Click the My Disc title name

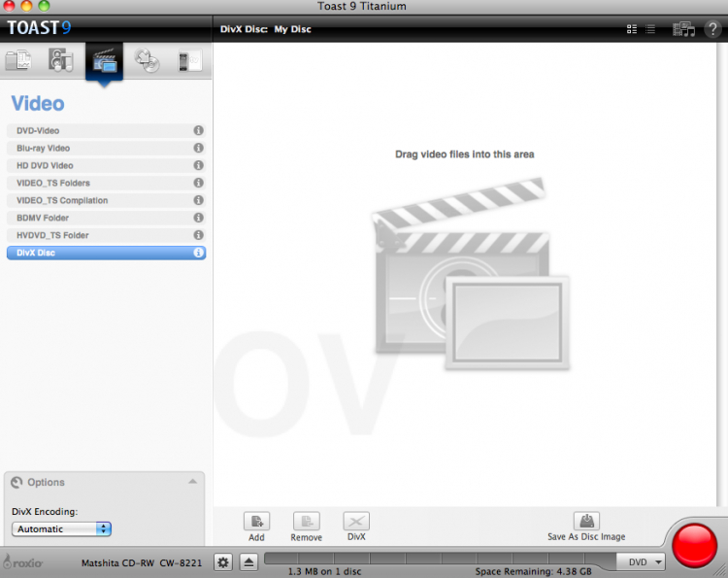tap(292, 29)
